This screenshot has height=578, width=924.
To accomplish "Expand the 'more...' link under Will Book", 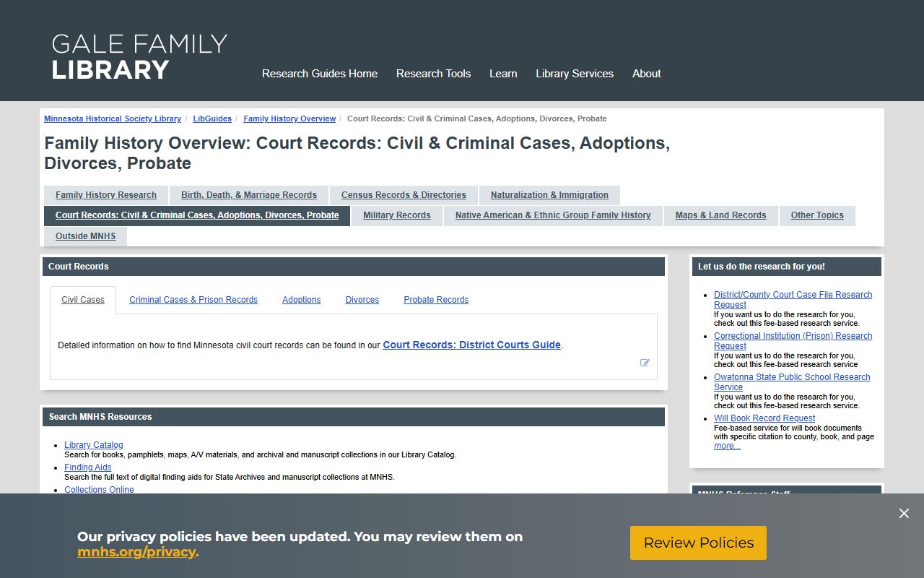I will 727,446.
